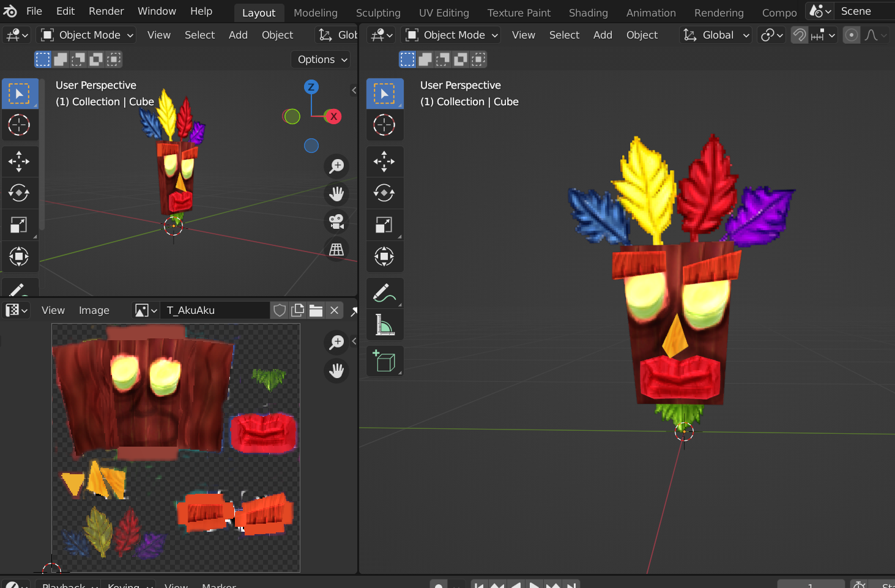Activate Rotate tool in left viewport
This screenshot has height=588, width=895.
(x=19, y=193)
